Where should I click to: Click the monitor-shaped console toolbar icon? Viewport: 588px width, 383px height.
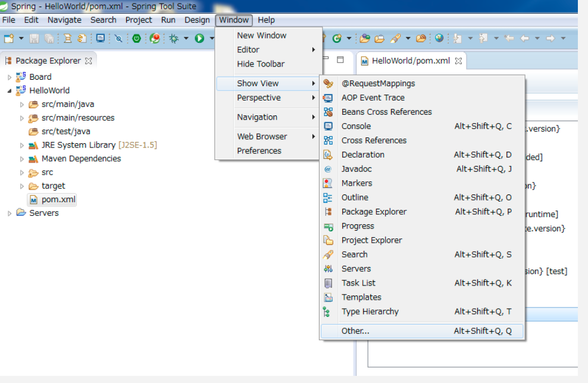(101, 38)
